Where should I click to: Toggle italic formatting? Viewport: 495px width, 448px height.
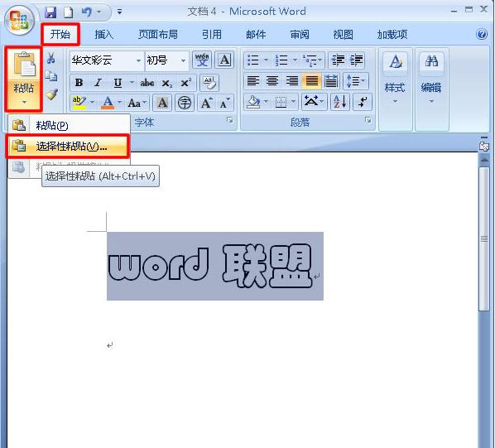[99, 83]
